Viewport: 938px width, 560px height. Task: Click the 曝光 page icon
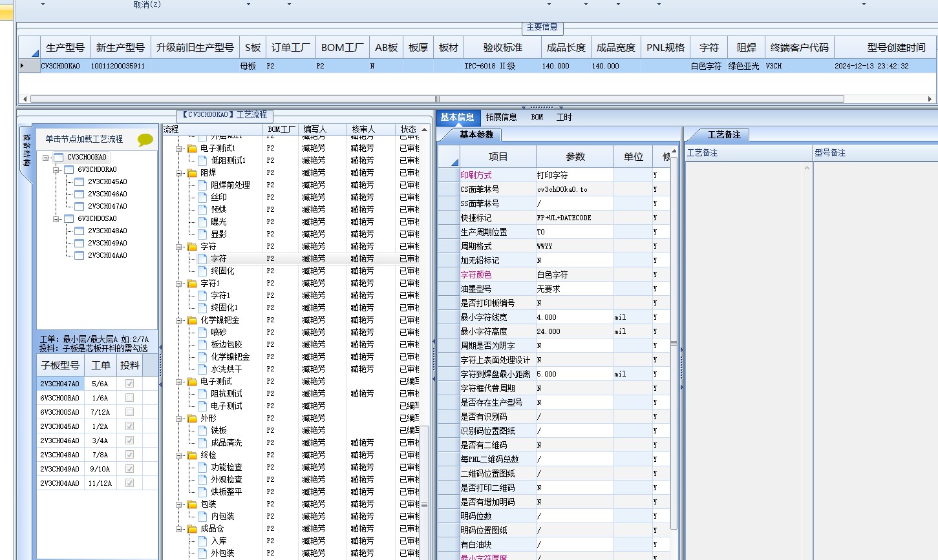202,222
